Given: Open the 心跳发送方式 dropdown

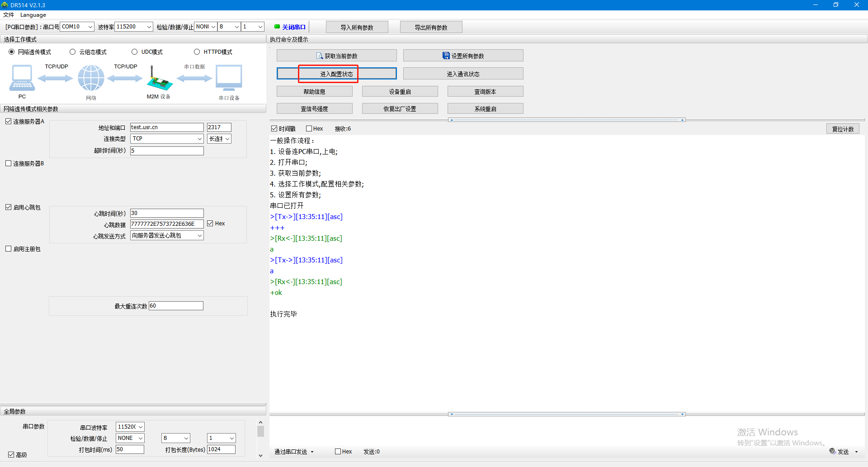Looking at the screenshot, I should (167, 235).
